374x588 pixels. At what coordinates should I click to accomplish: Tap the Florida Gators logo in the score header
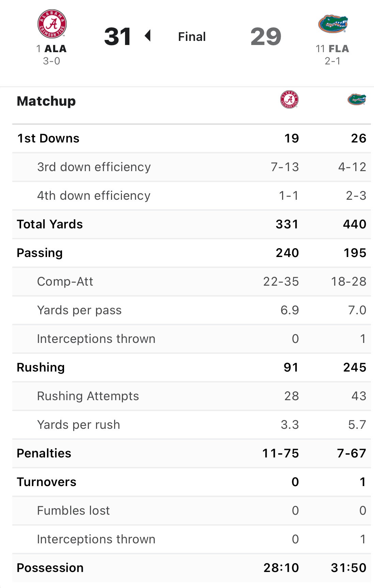point(333,24)
